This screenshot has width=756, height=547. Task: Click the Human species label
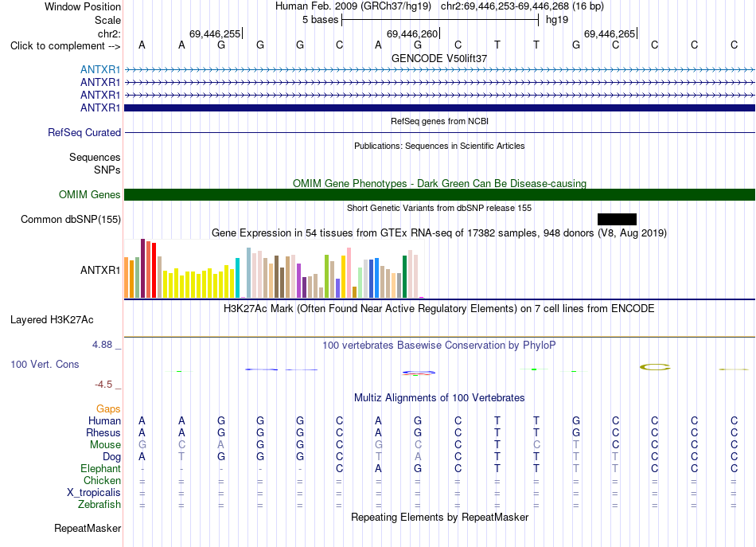104,421
